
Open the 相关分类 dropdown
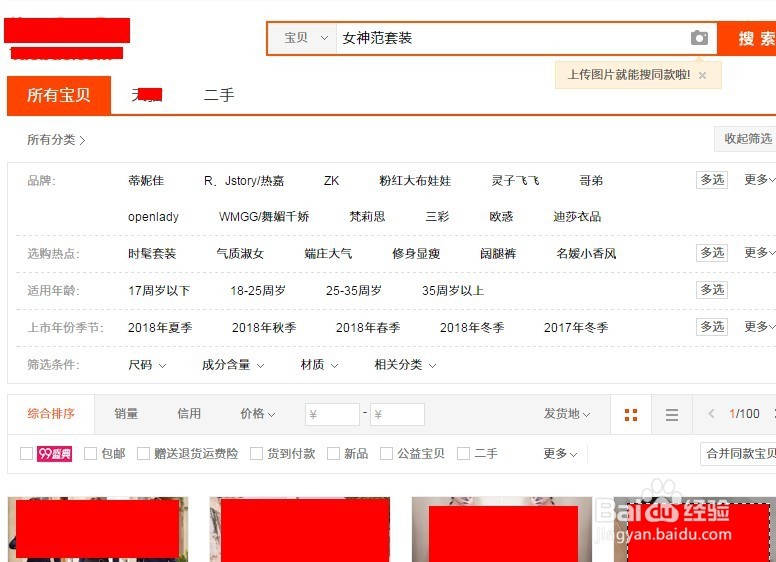405,365
